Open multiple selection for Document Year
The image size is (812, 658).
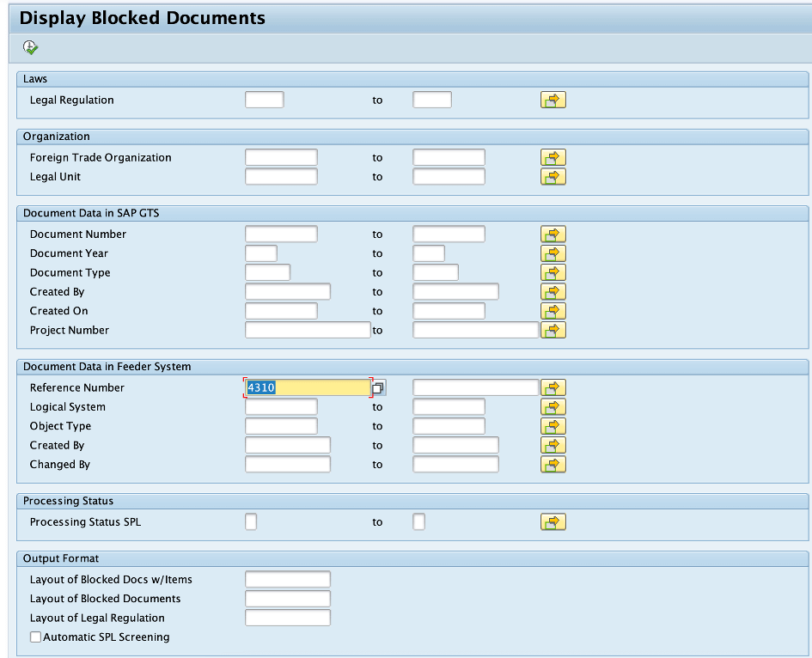click(553, 253)
